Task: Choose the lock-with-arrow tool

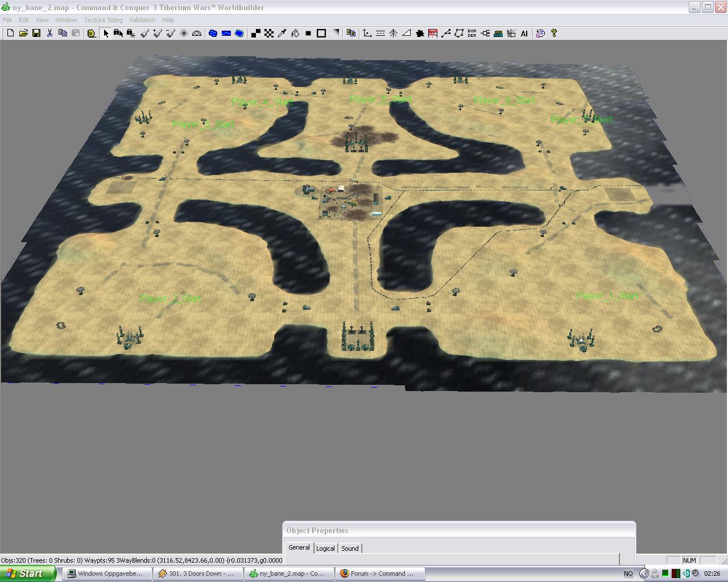Action: [x=118, y=34]
